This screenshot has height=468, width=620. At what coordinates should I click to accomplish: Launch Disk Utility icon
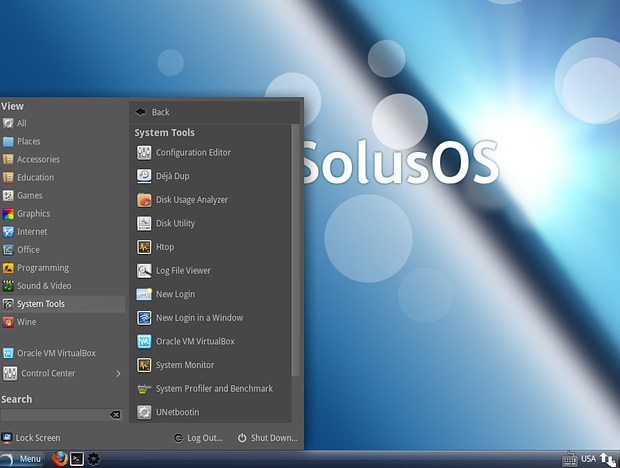coord(144,223)
